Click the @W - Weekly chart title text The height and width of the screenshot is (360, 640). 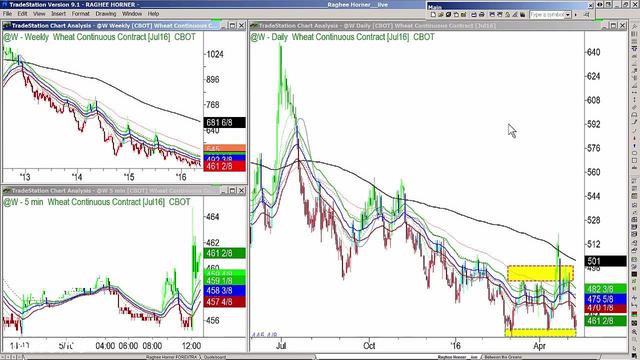(x=99, y=37)
